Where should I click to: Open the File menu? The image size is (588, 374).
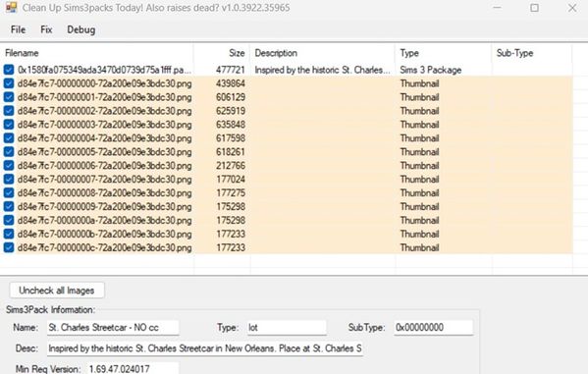(x=18, y=29)
